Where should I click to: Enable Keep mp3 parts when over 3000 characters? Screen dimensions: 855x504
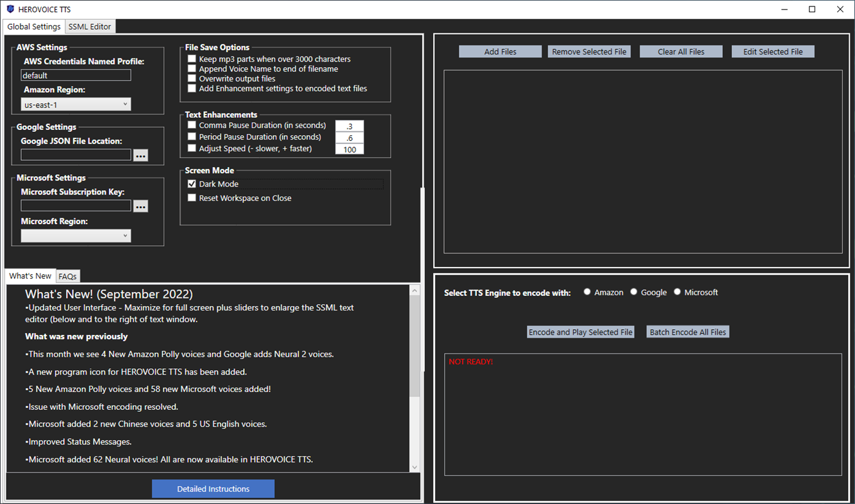(192, 58)
